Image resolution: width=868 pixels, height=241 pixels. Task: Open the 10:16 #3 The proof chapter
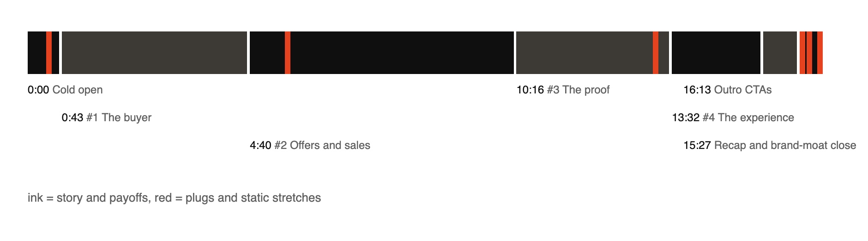pyautogui.click(x=563, y=90)
